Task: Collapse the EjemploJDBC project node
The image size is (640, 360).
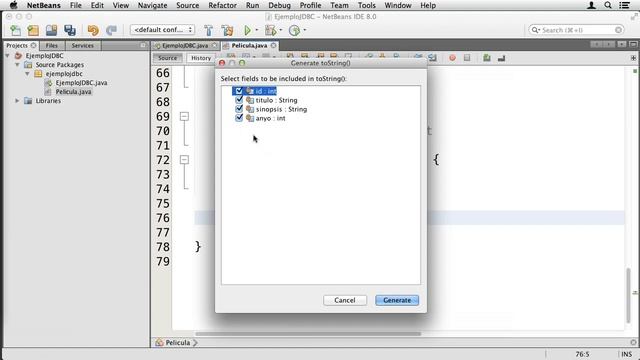Action: pos(7,56)
